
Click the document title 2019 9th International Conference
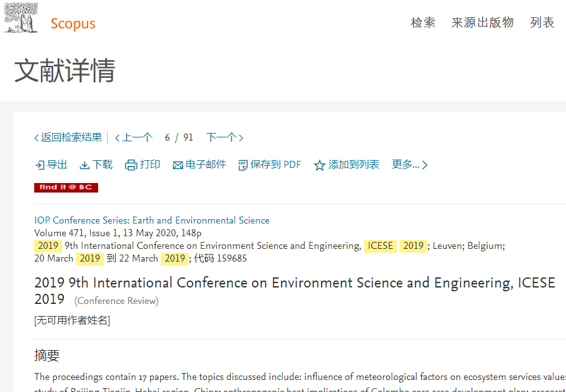tap(294, 291)
